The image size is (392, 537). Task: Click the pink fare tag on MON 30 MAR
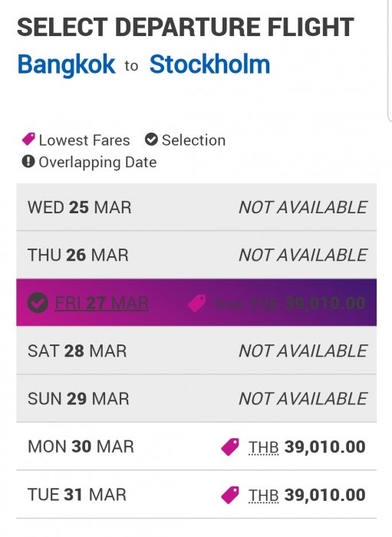pos(230,447)
